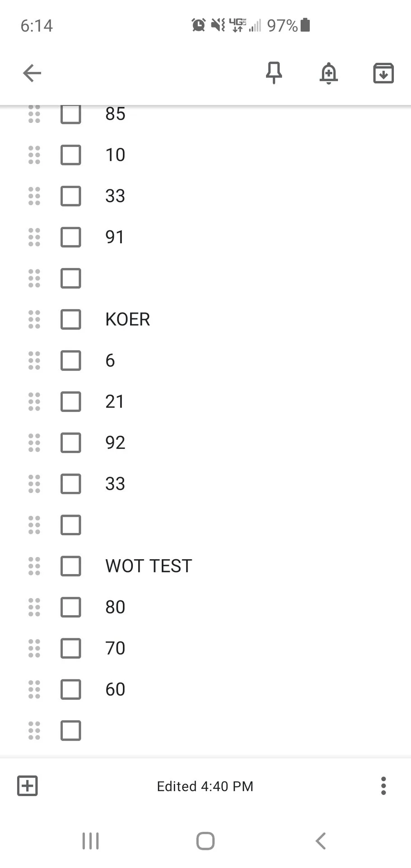411x868 pixels.
Task: Tick the checkbox next to 70
Action: [x=71, y=648]
